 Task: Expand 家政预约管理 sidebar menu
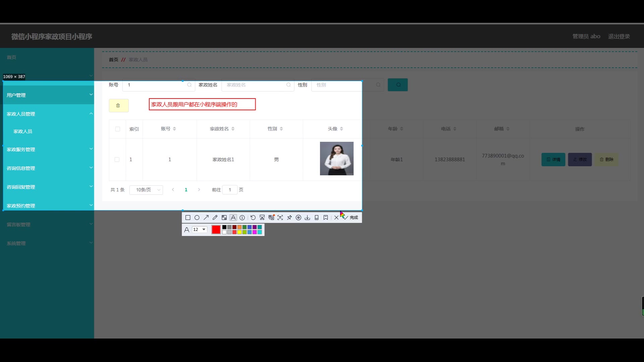[47, 206]
